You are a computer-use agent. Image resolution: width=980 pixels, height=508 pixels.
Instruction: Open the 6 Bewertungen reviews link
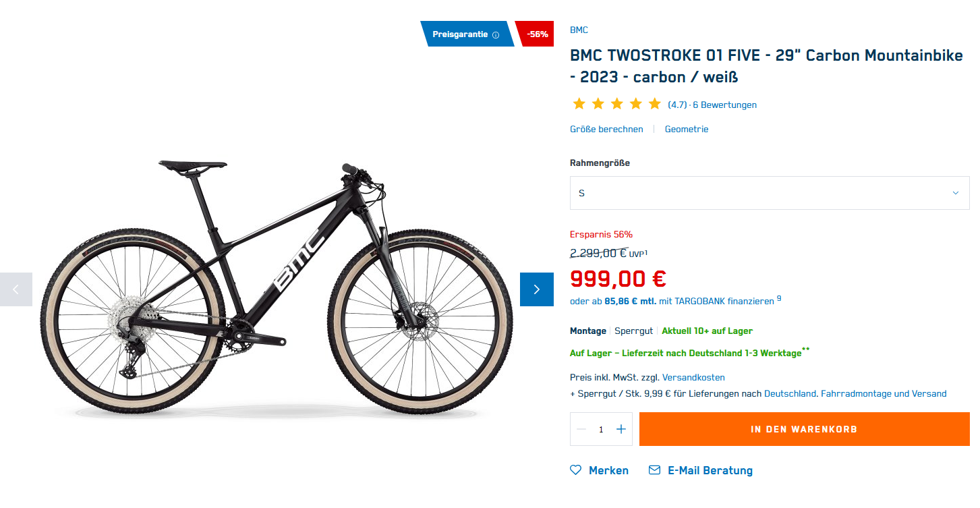pyautogui.click(x=724, y=105)
